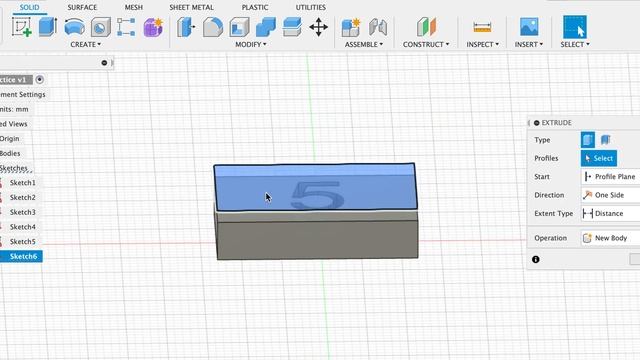Image resolution: width=640 pixels, height=360 pixels.
Task: Select the Shell tool icon
Action: (239, 27)
